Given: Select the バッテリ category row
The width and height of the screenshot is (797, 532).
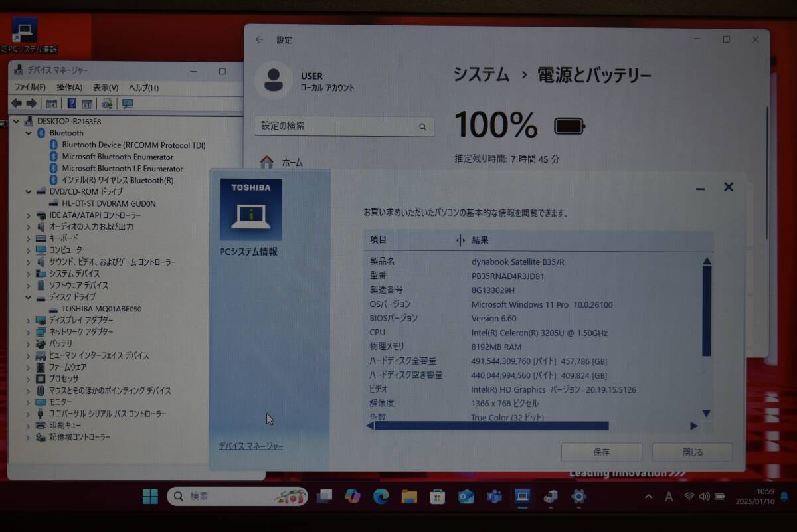Looking at the screenshot, I should [60, 343].
